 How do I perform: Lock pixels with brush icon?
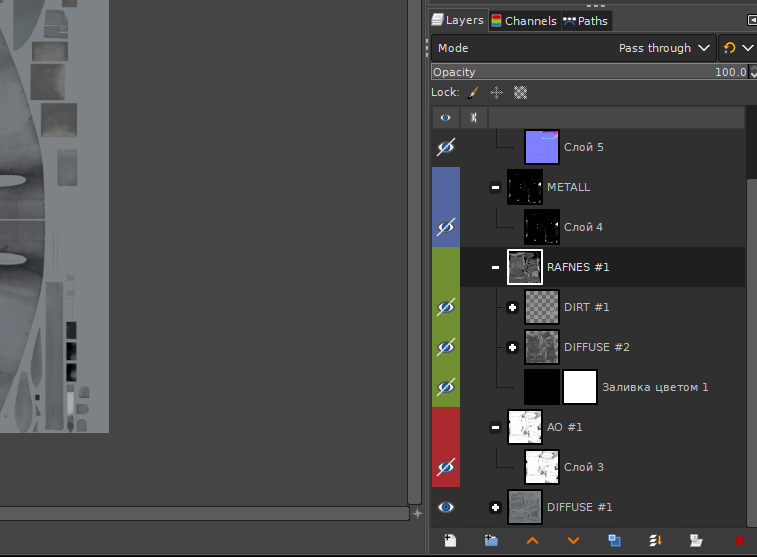[473, 92]
